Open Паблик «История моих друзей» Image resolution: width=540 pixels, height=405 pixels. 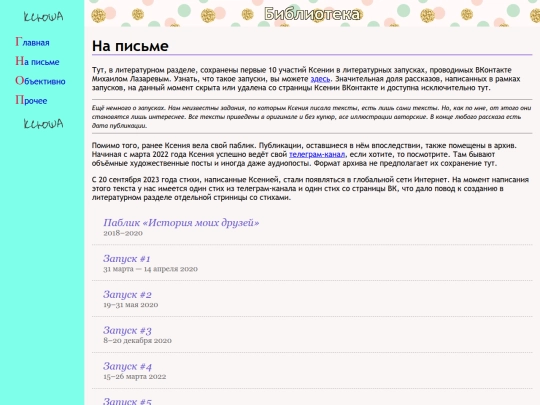[x=181, y=223]
